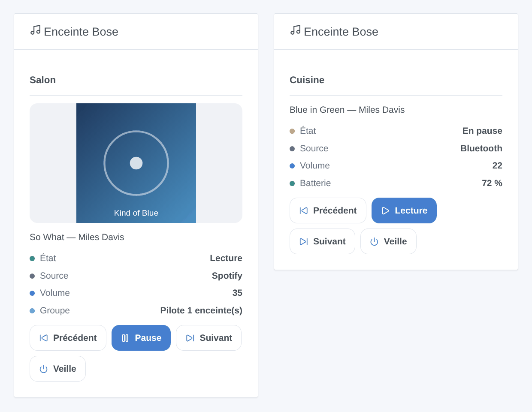Click the Groupe label in Salon
532x412 pixels.
55,310
